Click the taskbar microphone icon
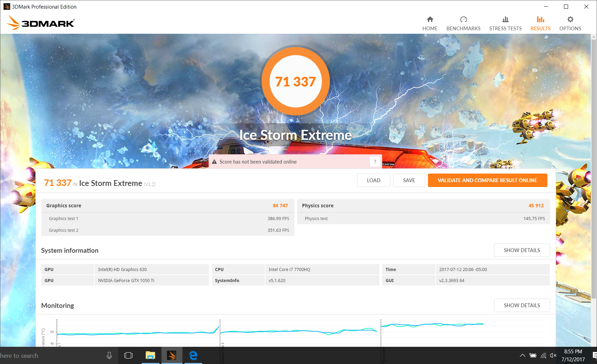The height and width of the screenshot is (364, 597). 109,355
